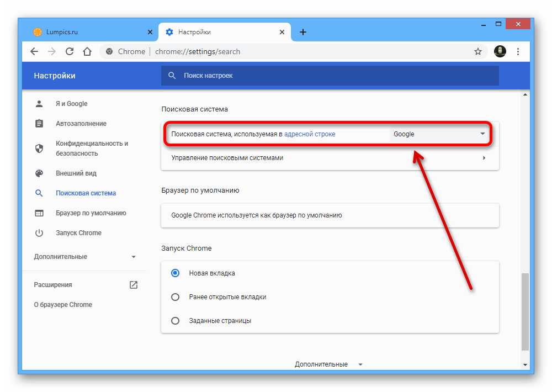552x392 pixels.
Task: Go back with the browser back arrow
Action: click(34, 51)
